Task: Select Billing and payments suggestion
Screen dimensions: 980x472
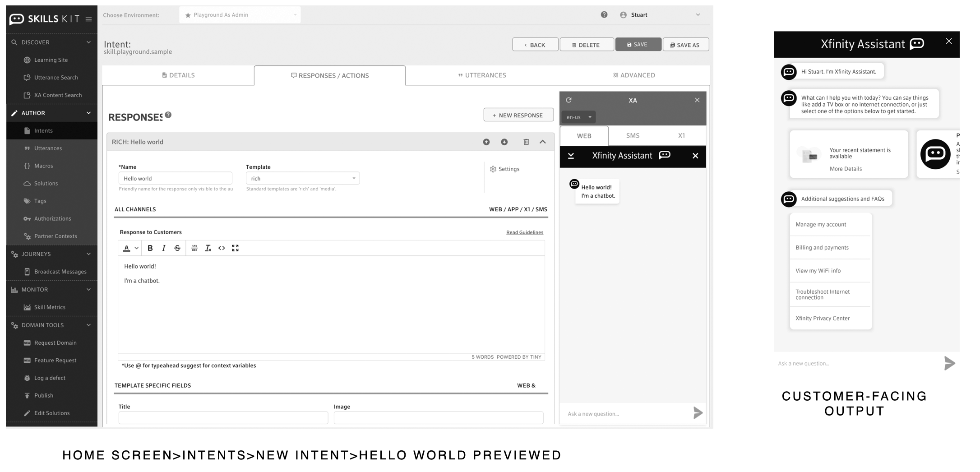Action: (830, 247)
